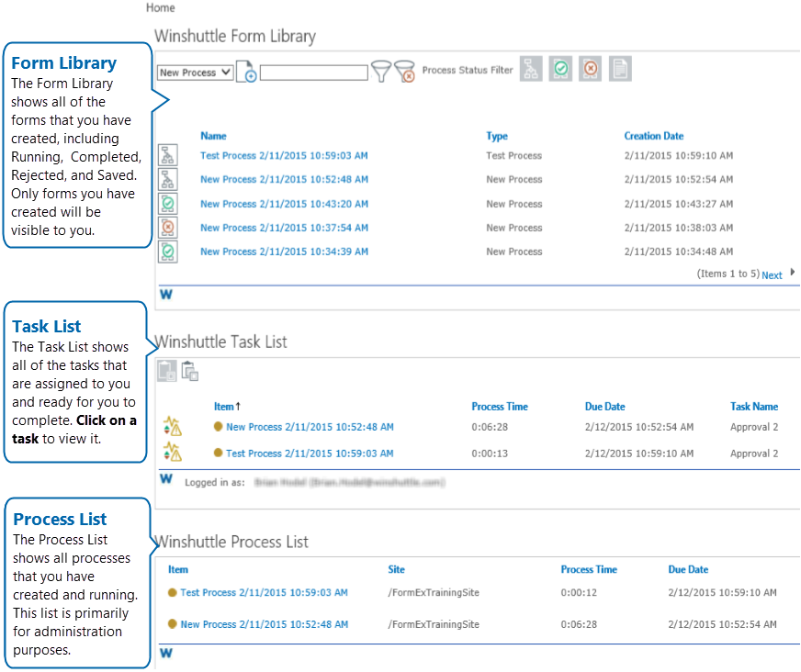Click the 'Test Process' type cell in Form Library
Screen dimensions: 801x672
click(x=513, y=156)
